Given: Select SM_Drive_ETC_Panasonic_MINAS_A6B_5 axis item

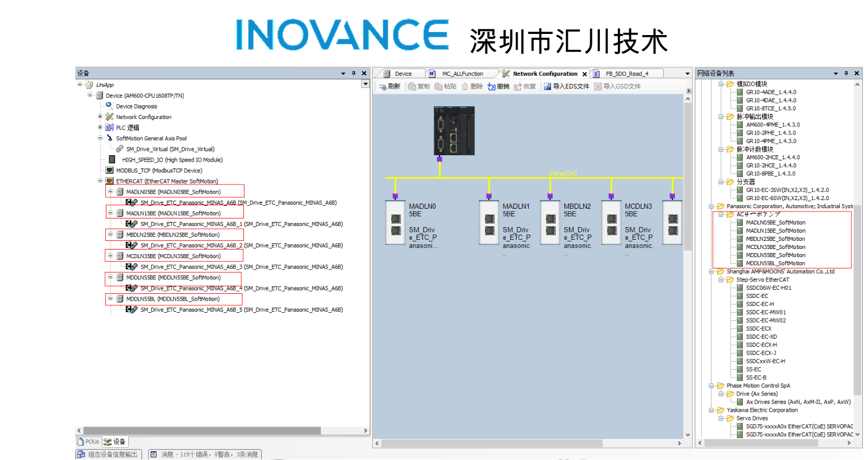Looking at the screenshot, I should coord(242,310).
